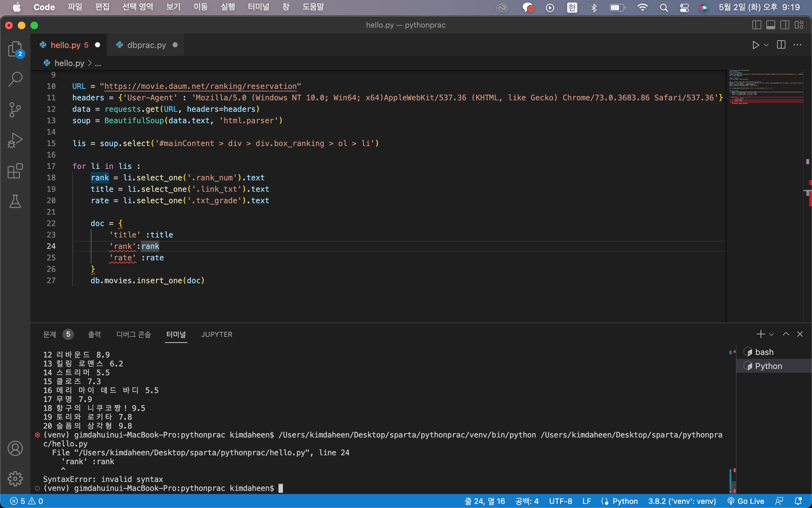Open Creative Cloud menu bar icon
The image size is (812, 508).
(502, 7)
